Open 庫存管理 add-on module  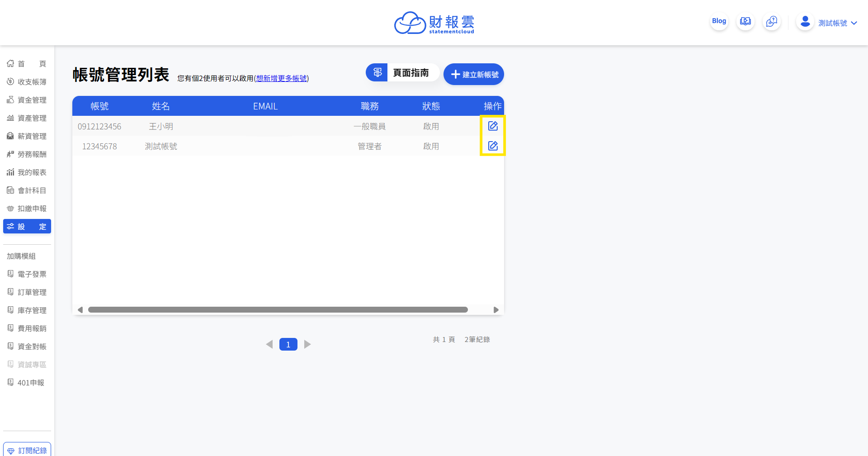pos(27,310)
